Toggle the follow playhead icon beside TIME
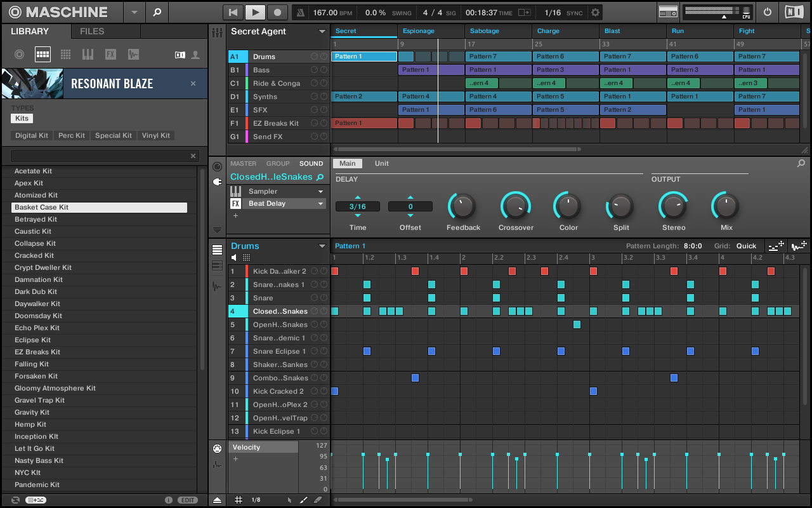This screenshot has height=508, width=812. point(524,13)
